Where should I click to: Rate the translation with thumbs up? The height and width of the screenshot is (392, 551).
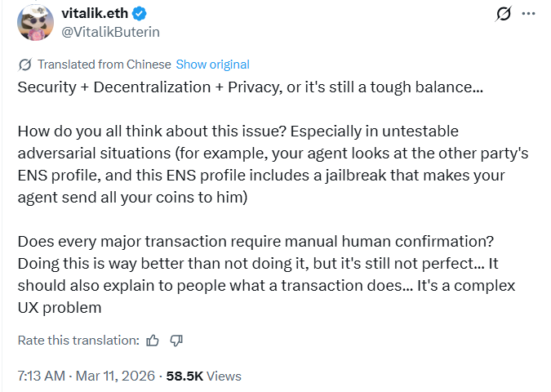click(153, 340)
